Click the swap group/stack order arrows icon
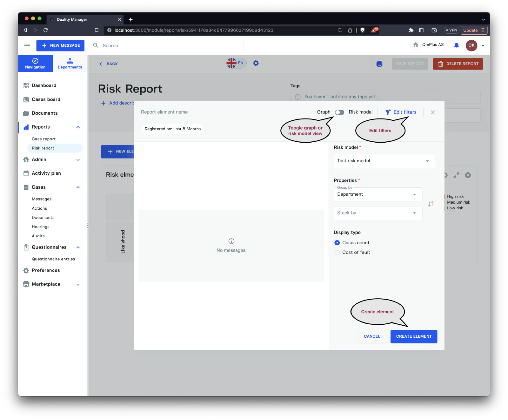Viewport: 508px width, 420px height. coord(431,204)
